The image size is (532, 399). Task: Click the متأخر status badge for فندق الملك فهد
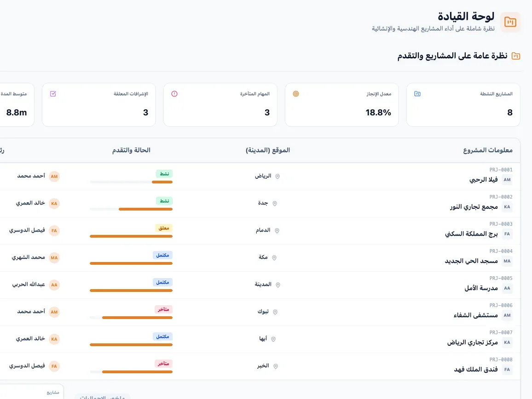coord(163,364)
